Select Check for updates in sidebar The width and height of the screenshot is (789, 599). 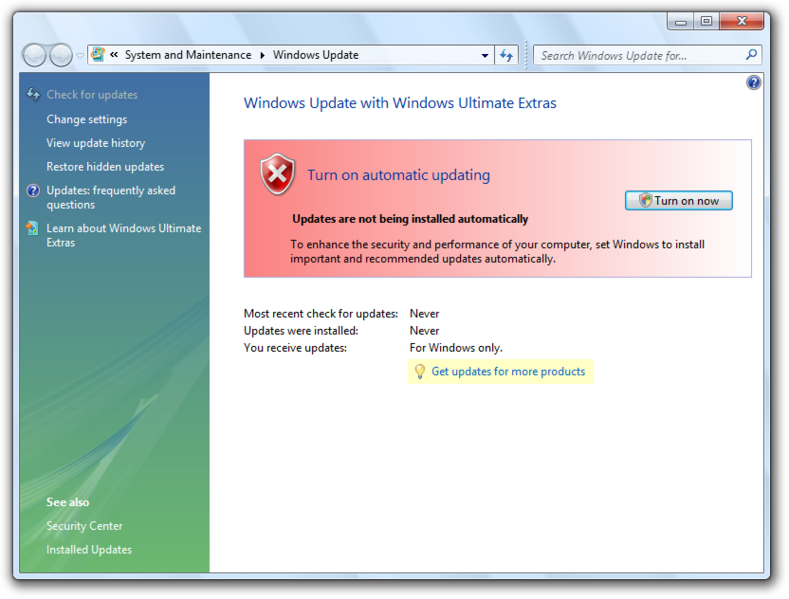click(x=92, y=95)
